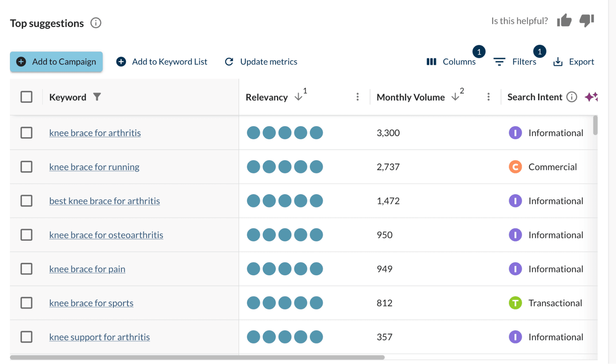Click Update metrics refresh icon
The image size is (616, 364).
click(229, 62)
